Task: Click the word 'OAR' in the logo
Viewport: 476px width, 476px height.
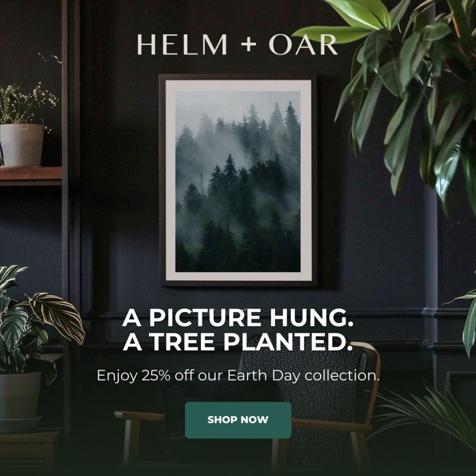Action: point(303,45)
